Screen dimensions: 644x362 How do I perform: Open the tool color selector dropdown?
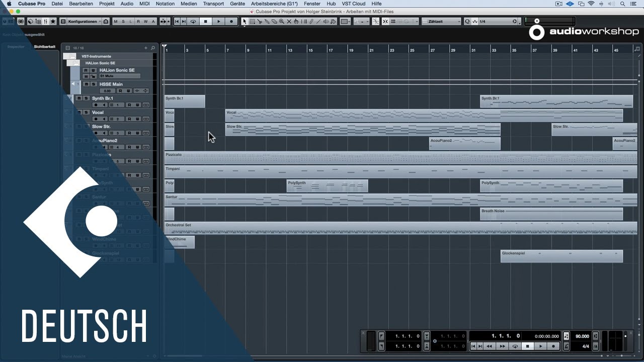click(x=345, y=22)
